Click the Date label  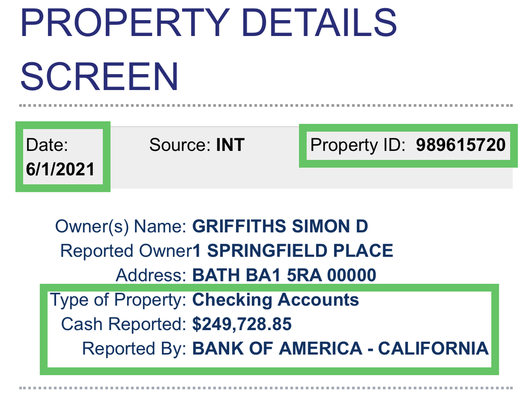[x=47, y=145]
